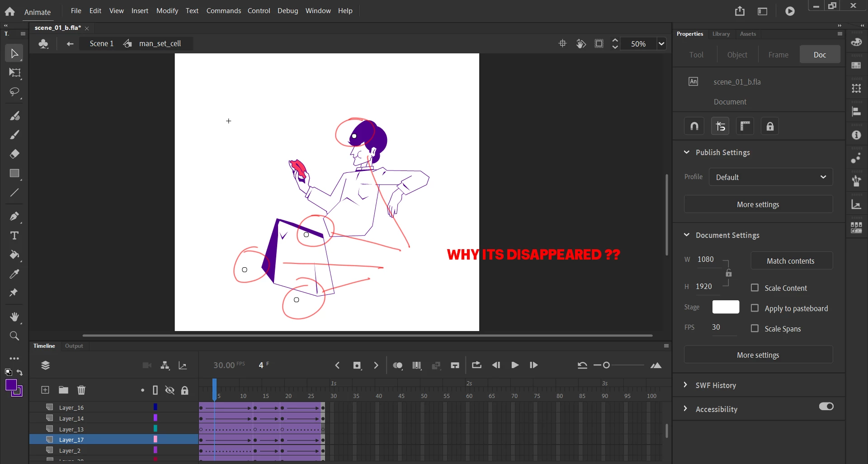Select the Eyedropper tool
Screen dimensions: 868x464
pos(14,274)
